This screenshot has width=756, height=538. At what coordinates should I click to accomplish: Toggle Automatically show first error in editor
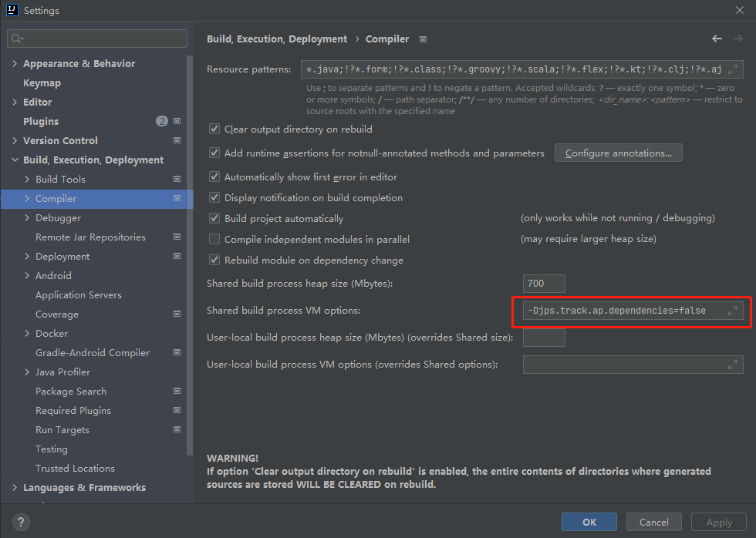[214, 177]
